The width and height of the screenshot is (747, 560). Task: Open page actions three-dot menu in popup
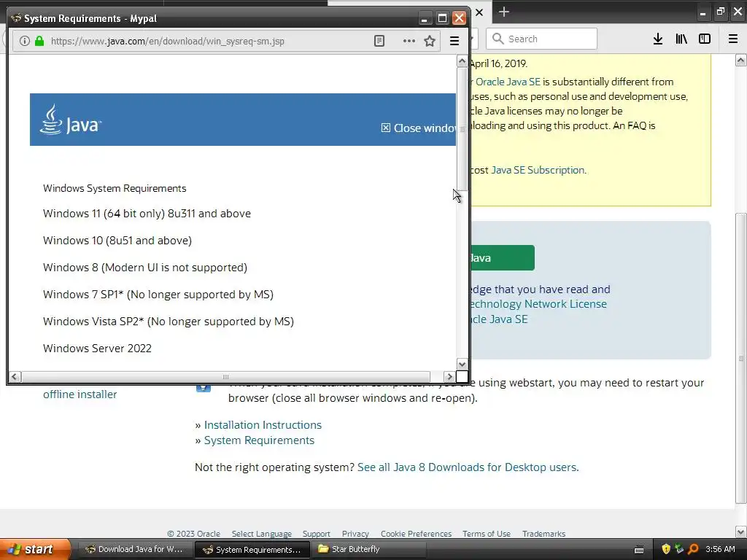(x=409, y=41)
